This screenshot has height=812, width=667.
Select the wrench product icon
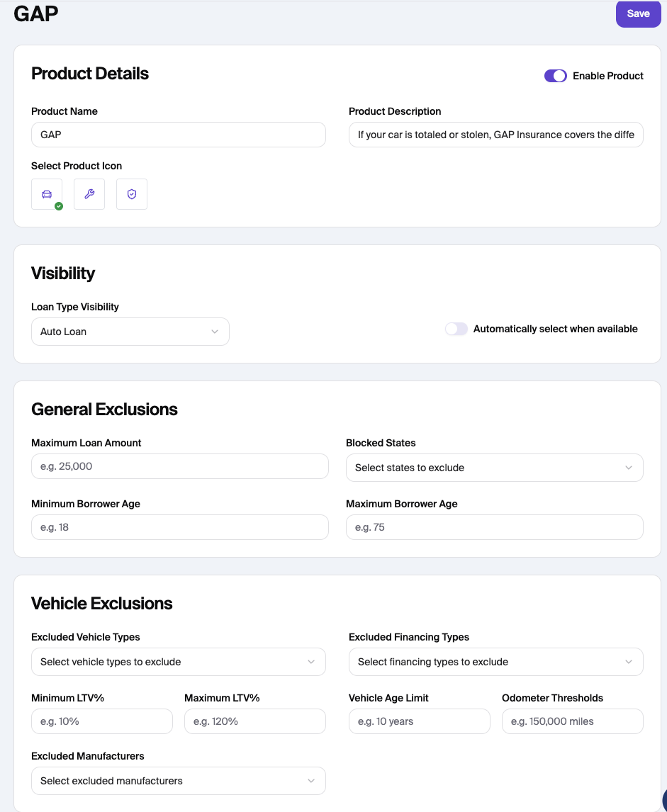tap(89, 194)
